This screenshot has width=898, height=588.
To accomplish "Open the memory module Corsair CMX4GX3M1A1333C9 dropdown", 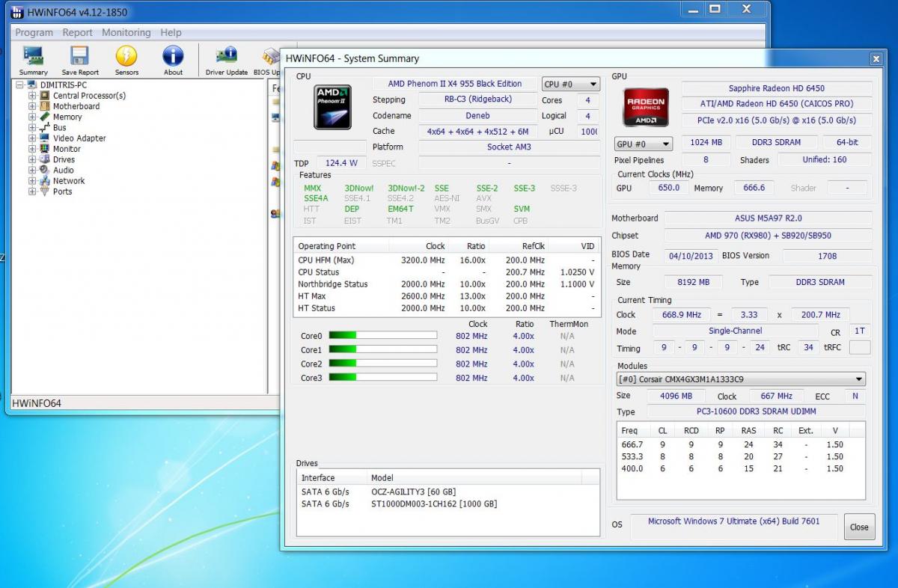I will point(740,379).
